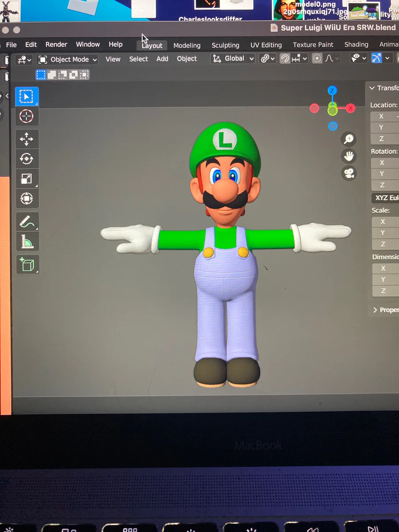Click the negative Z axis gizmo circle

[x=332, y=126]
